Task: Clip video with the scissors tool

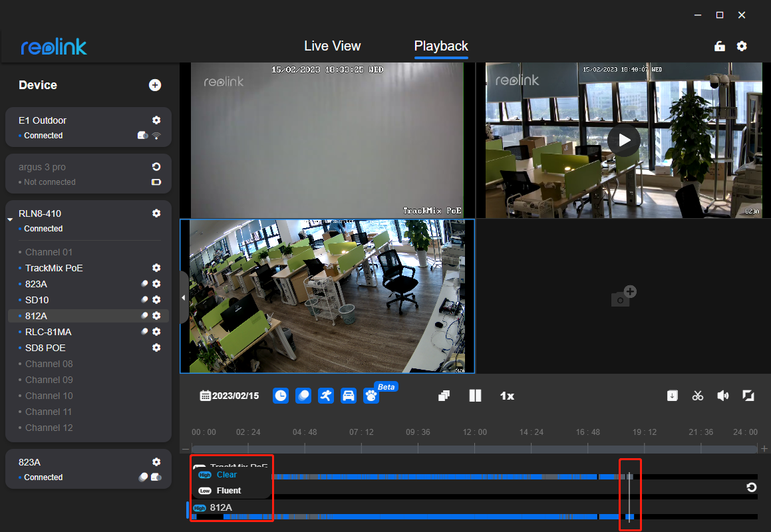Action: point(698,396)
